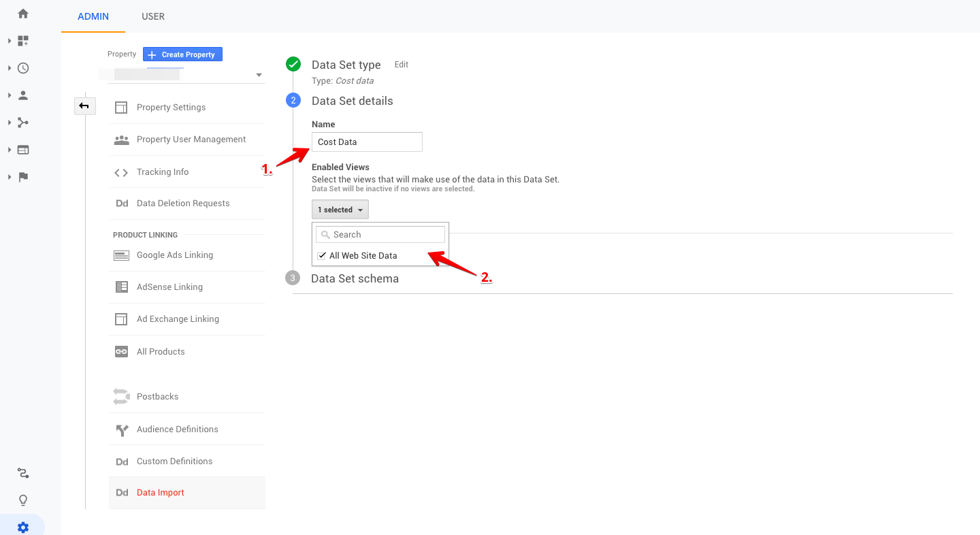Click the Ad Exchange Linking icon
The width and height of the screenshot is (980, 535).
click(121, 319)
